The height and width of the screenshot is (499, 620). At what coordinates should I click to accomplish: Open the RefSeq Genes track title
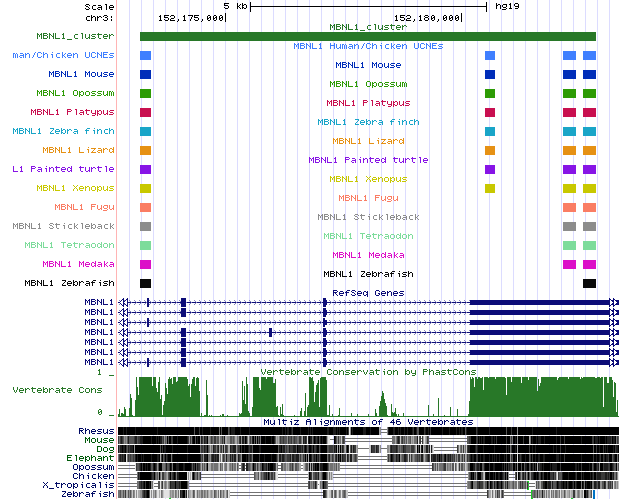tap(367, 293)
